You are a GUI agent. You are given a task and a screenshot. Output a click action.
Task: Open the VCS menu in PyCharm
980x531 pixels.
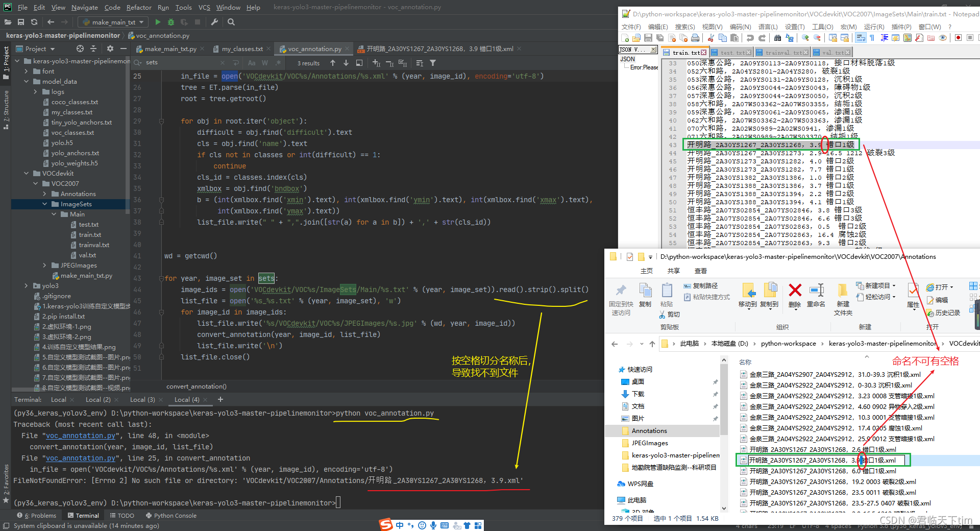tap(204, 7)
